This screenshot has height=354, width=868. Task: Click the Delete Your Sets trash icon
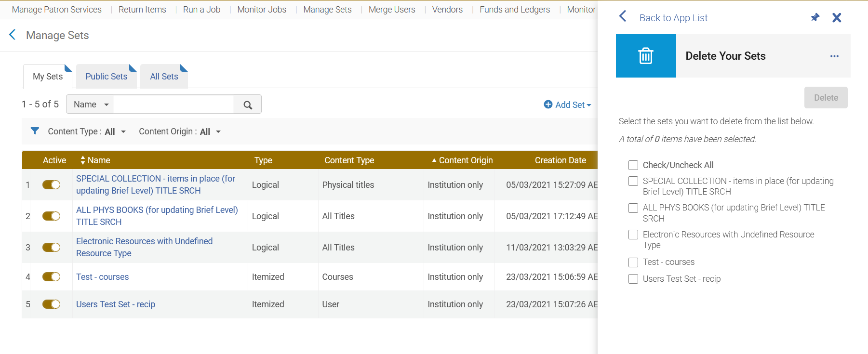[646, 56]
